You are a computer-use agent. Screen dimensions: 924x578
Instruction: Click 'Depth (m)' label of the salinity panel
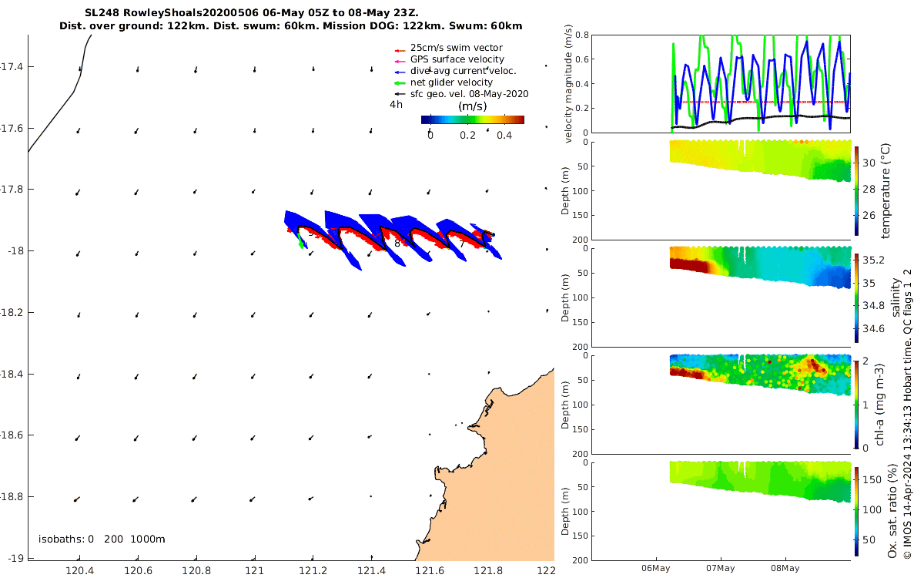coord(567,297)
